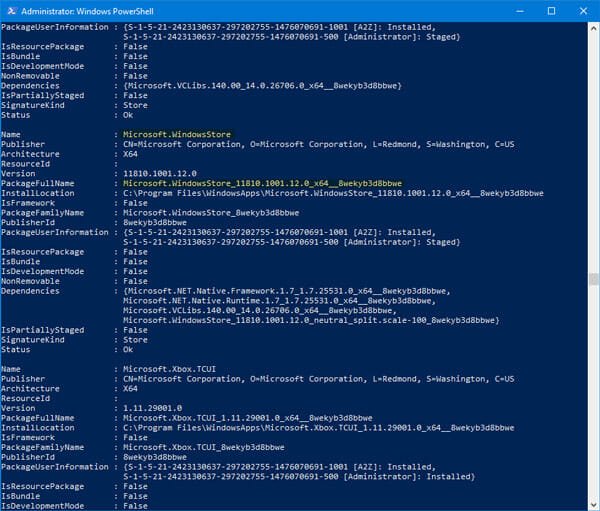
Task: Click the first VCLibs.140.00 dependency in braces
Action: [x=262, y=86]
